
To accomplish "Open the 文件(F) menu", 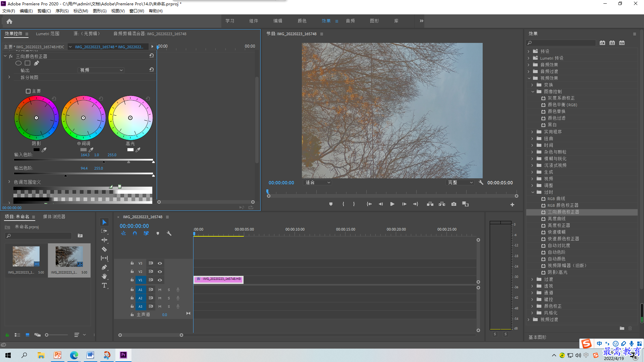I will click(9, 11).
